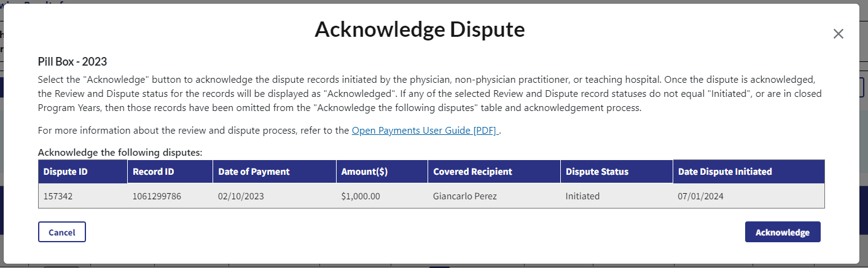Click the $1,000.00 amount cell

(361, 196)
